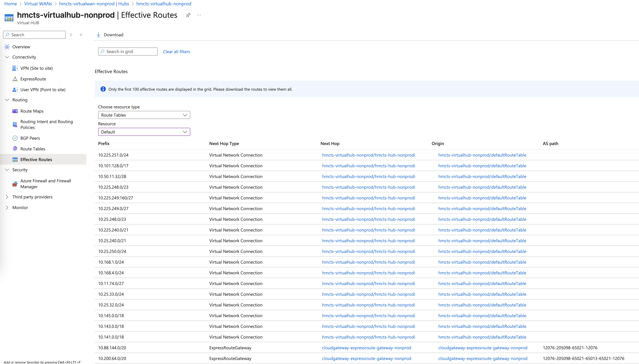Open Next Hop gateway link for 10.88.144.0/20
639x364 pixels.
(367, 348)
